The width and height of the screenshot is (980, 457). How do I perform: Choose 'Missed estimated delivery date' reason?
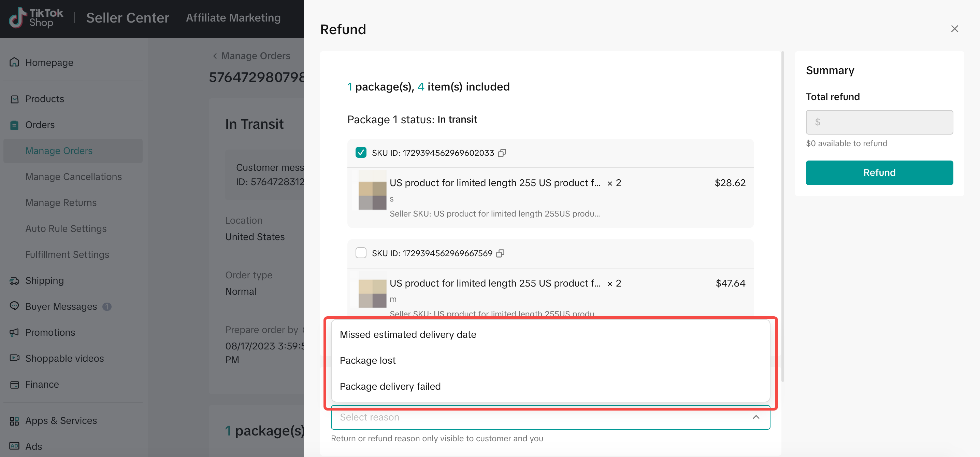pyautogui.click(x=408, y=334)
